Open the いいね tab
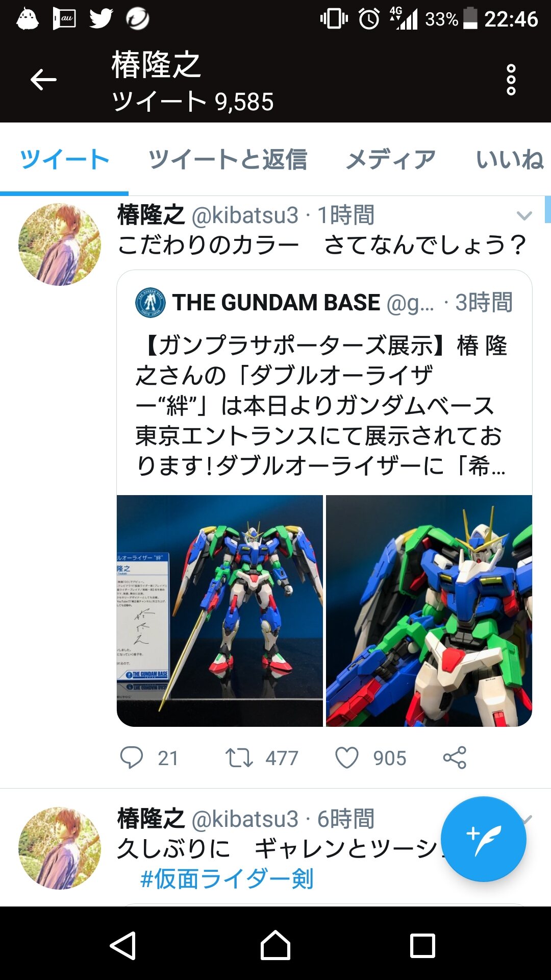The height and width of the screenshot is (980, 551). click(510, 159)
